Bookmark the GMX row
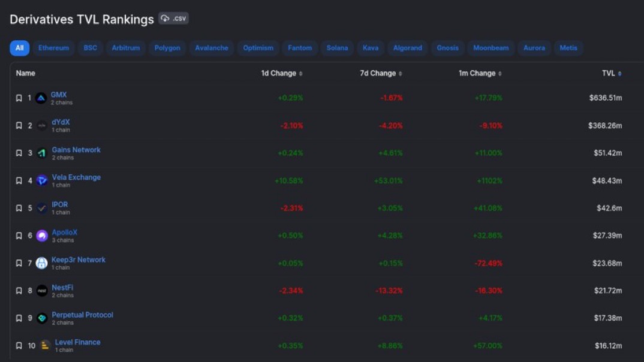644x362 pixels. point(19,98)
